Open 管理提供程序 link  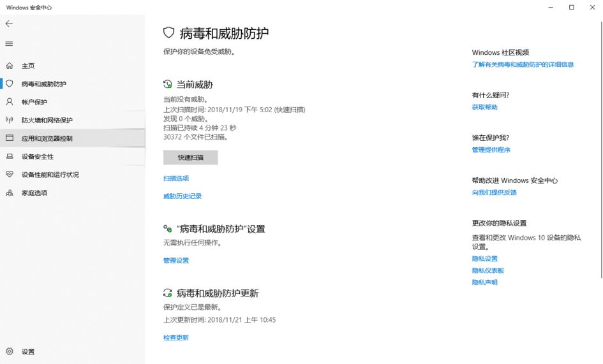pyautogui.click(x=491, y=150)
